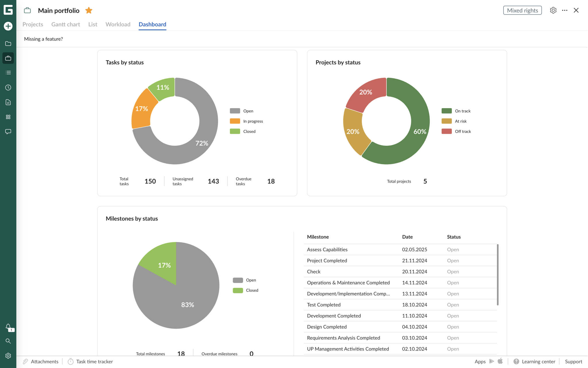Select the task list icon in sidebar
Screen dimensions: 588x368
pos(8,72)
